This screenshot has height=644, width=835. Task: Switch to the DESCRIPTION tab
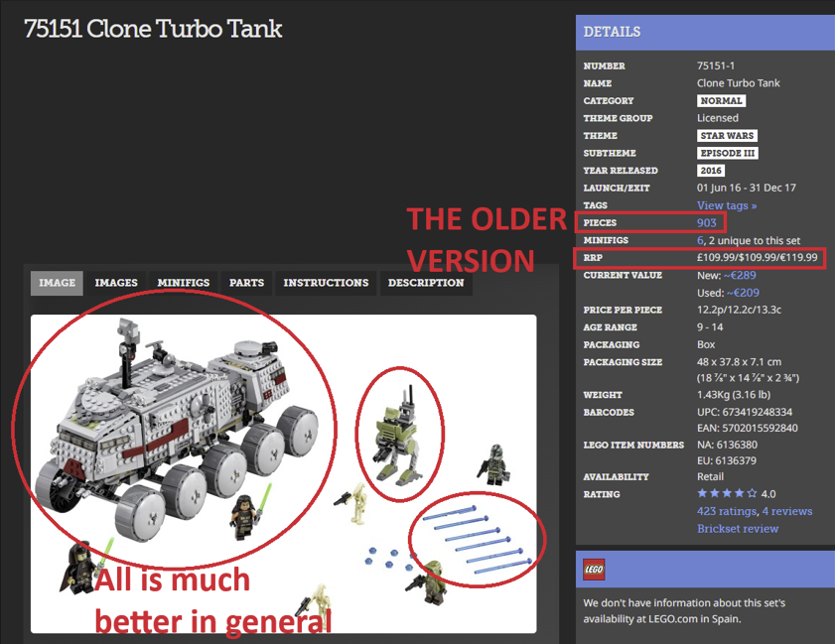point(426,283)
